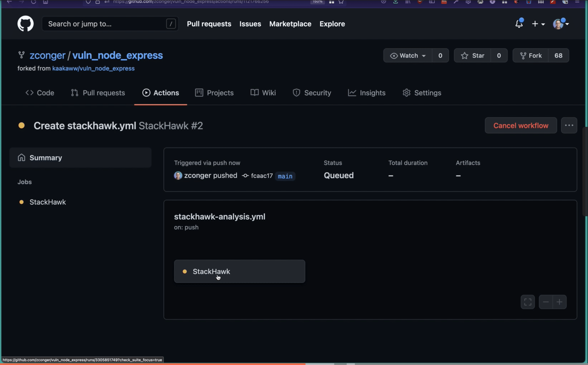View the watchers count 0
The width and height of the screenshot is (588, 365).
click(x=440, y=55)
